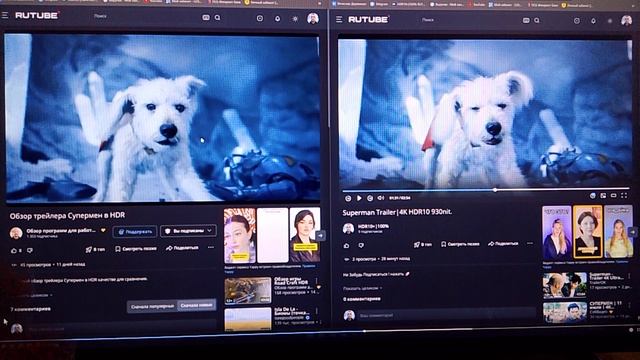Open first short in left window carousel

[240, 236]
